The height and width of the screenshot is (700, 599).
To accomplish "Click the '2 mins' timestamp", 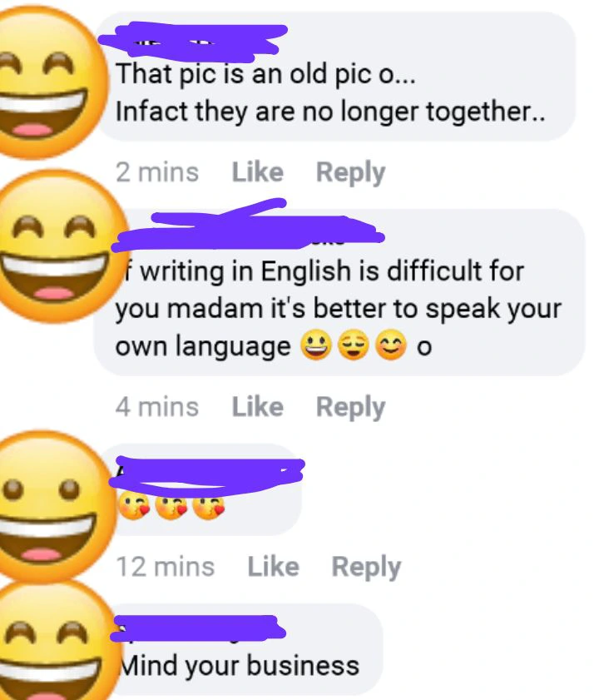I will click(x=157, y=172).
